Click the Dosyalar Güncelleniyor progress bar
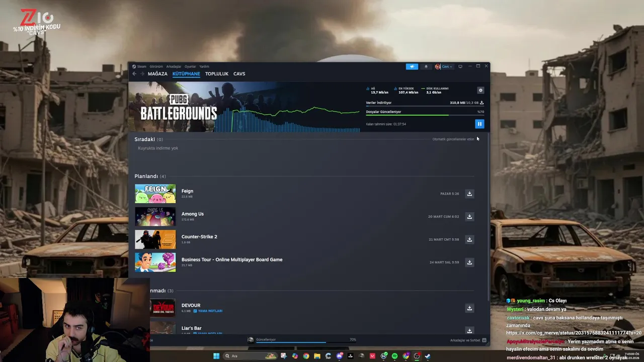The height and width of the screenshot is (362, 644). click(x=425, y=115)
